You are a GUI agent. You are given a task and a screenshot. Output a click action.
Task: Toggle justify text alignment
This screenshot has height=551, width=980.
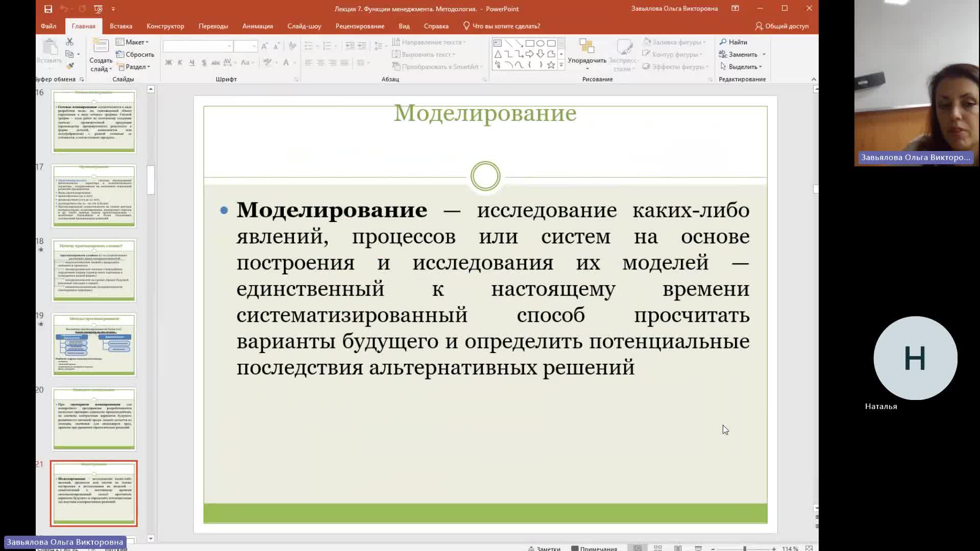point(344,63)
